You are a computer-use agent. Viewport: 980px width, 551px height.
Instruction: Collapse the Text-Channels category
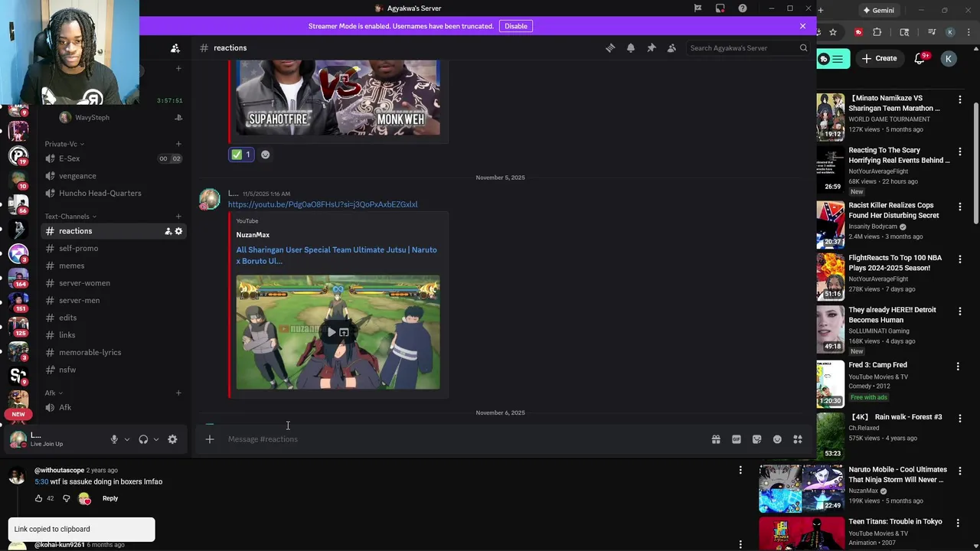pos(70,217)
